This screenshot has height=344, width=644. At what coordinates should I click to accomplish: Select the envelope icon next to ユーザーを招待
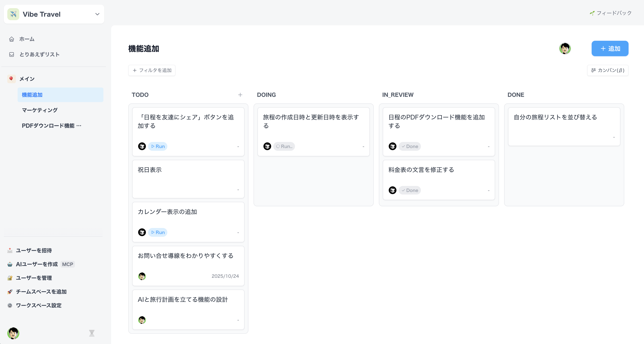pyautogui.click(x=10, y=250)
